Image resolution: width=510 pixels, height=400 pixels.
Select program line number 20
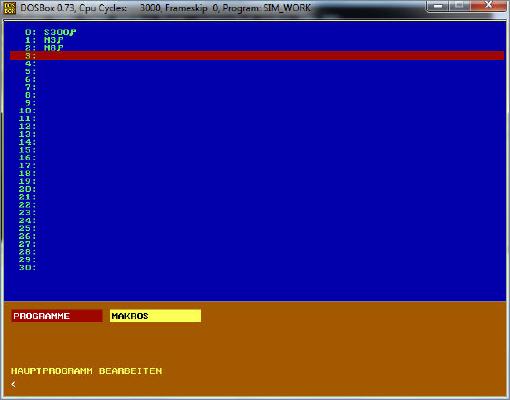point(28,189)
